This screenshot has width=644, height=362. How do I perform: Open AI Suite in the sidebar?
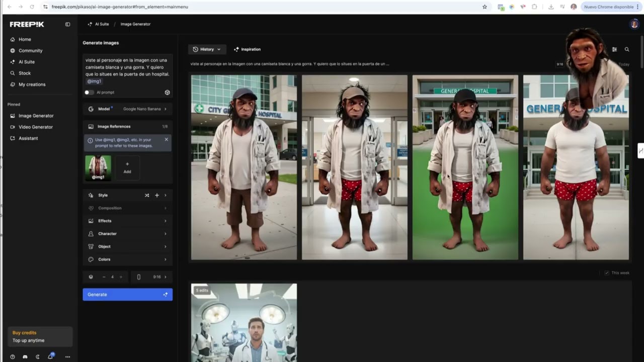[27, 62]
